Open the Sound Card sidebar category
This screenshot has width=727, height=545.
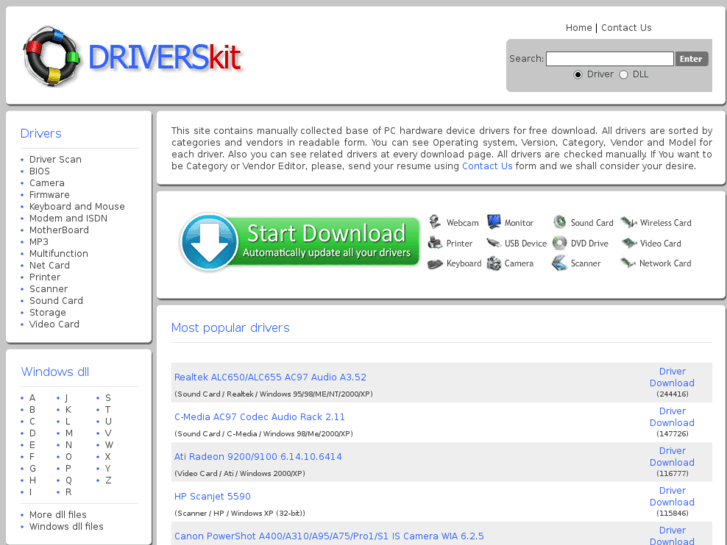pos(56,301)
